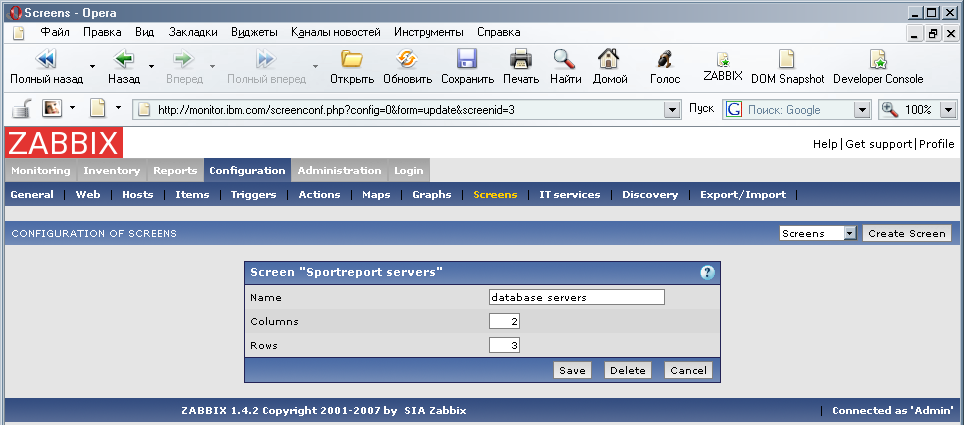Open the Правка menu

(x=102, y=32)
